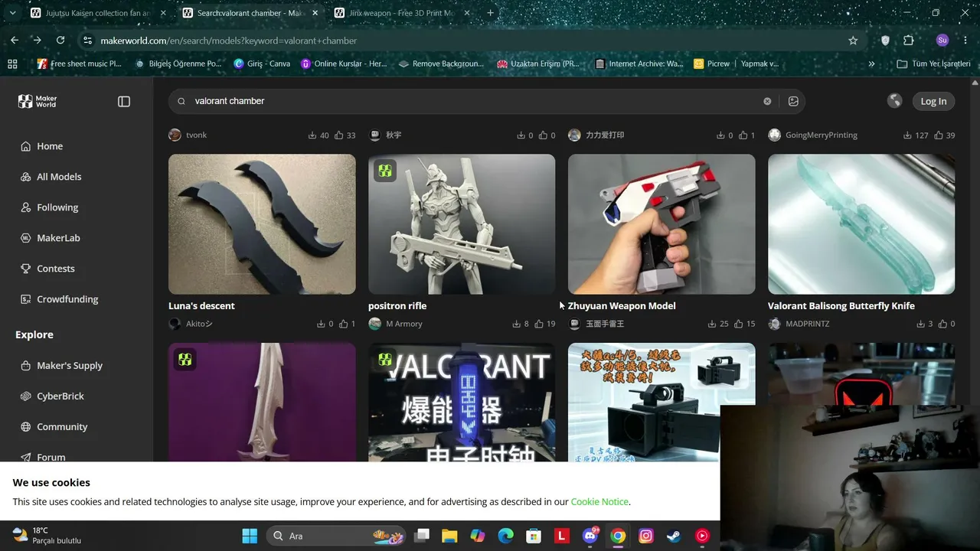Open the Luna's descent thumbnail
Image resolution: width=980 pixels, height=551 pixels.
click(262, 224)
